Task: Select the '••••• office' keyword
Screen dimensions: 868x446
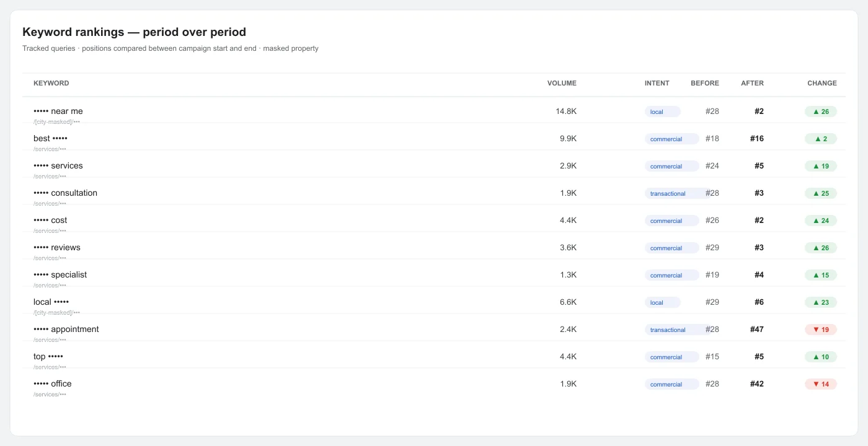Action: tap(53, 384)
